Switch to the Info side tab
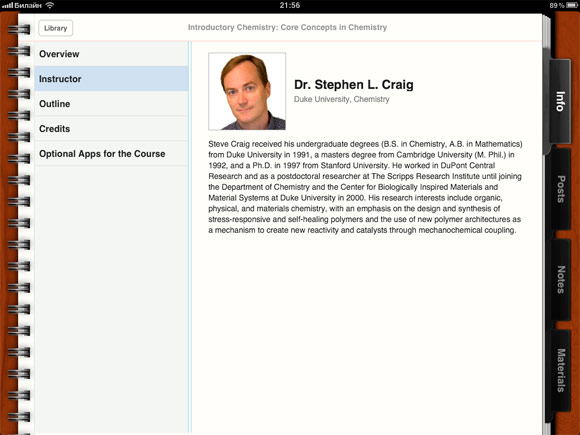Screen dimensions: 580x435 tap(560, 102)
